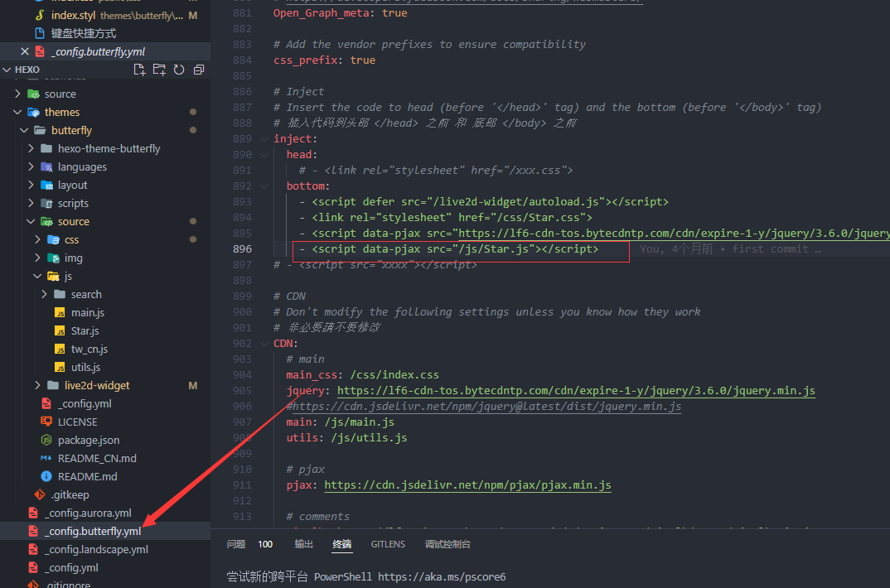
Task: Fold the inject block at line 889
Action: tap(264, 139)
